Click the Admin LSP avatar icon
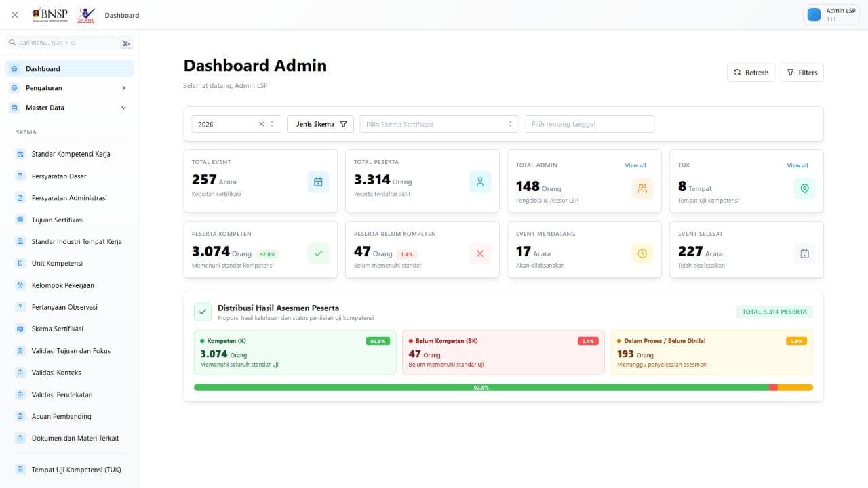Screen dimensions: 868x488 [814, 15]
